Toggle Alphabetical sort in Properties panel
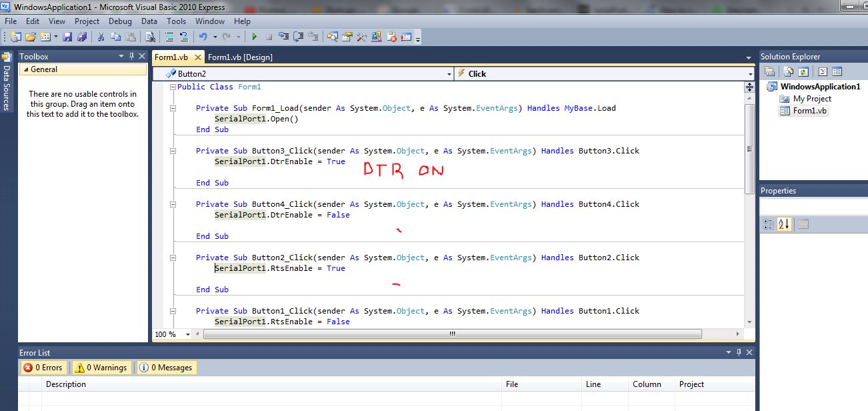 point(783,225)
